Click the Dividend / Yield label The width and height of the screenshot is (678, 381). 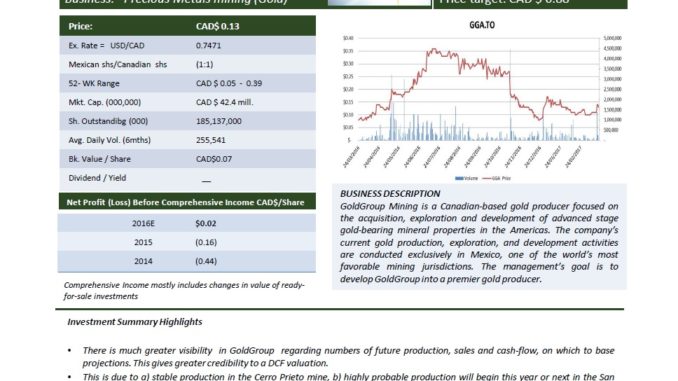pyautogui.click(x=97, y=178)
